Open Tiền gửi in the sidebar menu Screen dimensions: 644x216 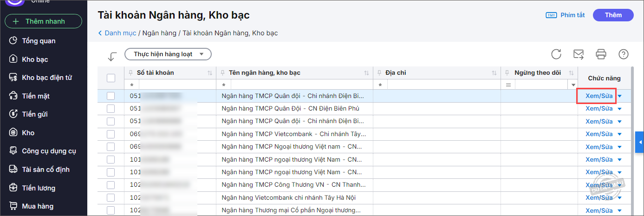point(35,114)
